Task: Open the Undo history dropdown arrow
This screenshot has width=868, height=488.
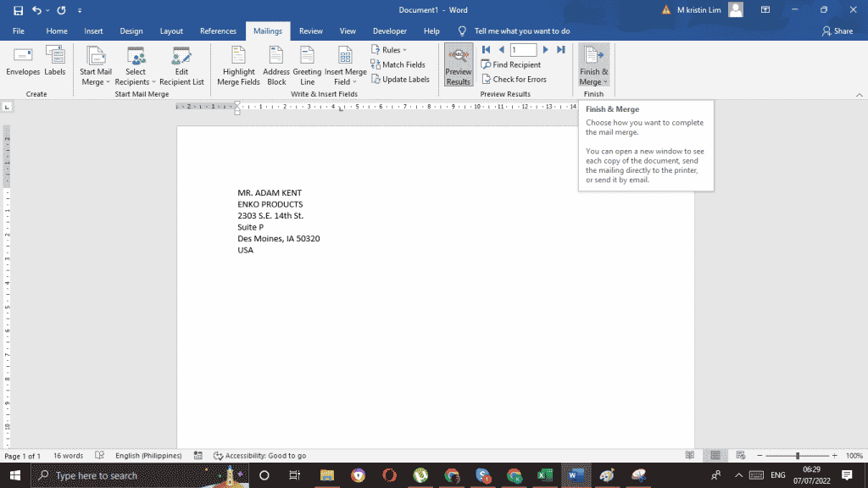Action: [x=47, y=10]
